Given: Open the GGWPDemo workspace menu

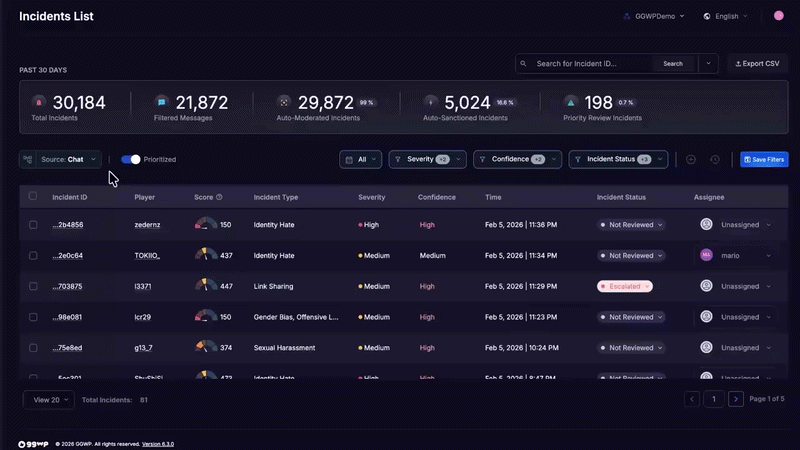Looking at the screenshot, I should pos(650,16).
